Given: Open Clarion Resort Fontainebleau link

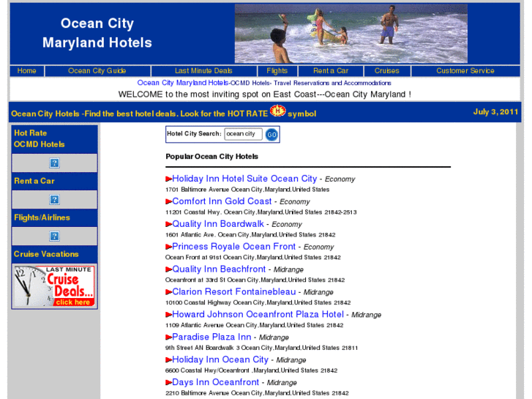Looking at the screenshot, I should (x=234, y=291).
